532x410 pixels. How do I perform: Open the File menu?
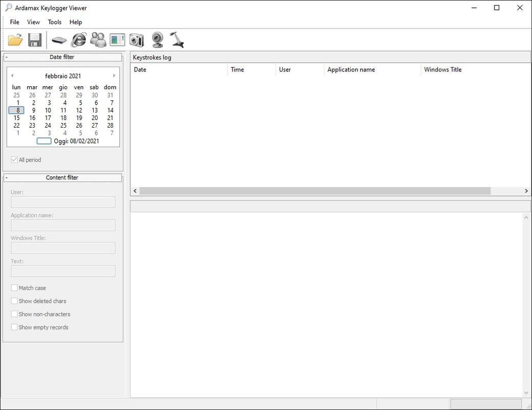(14, 22)
